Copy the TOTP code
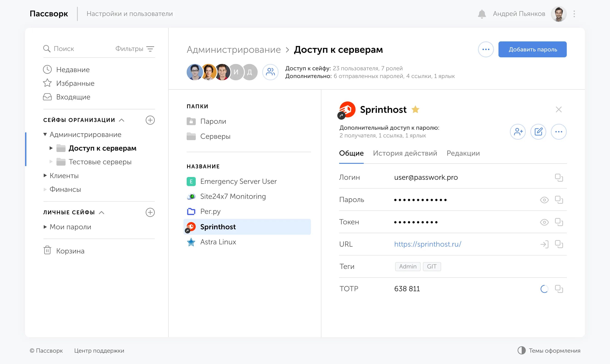This screenshot has height=364, width=610. pos(559,289)
